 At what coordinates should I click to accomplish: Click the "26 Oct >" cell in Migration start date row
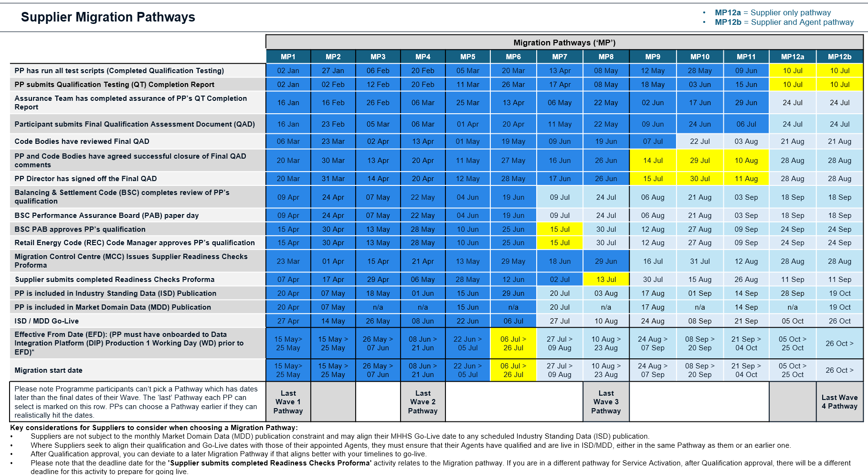tap(840, 370)
